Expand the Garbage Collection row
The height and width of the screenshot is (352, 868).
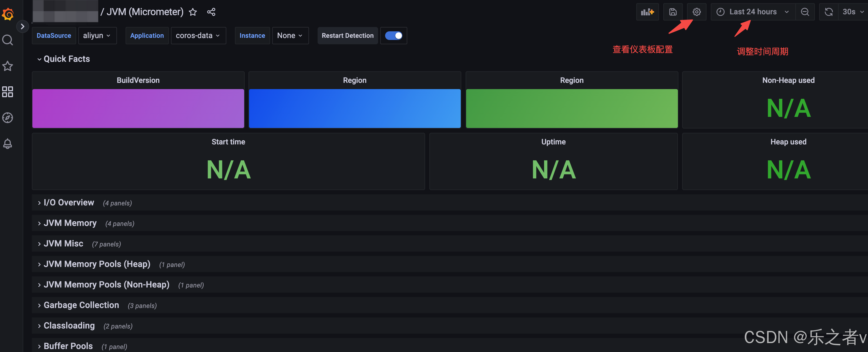81,305
